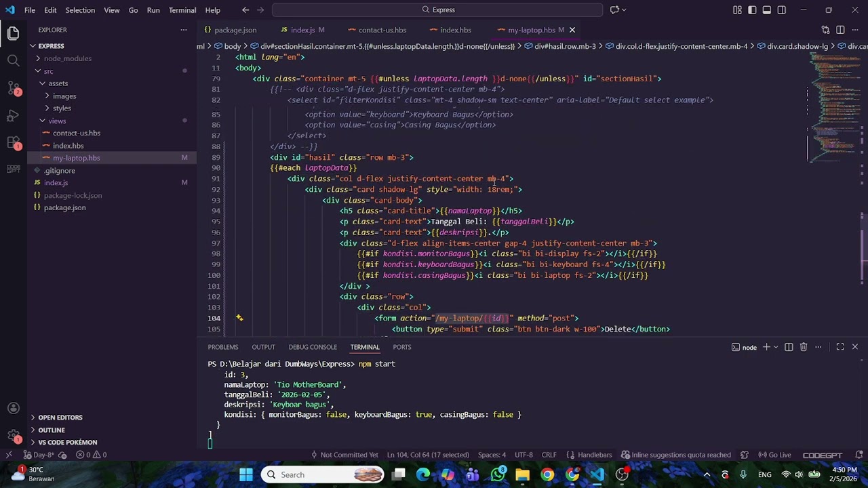Click the sparkle code action icon on line 104
868x488 pixels.
(239, 318)
